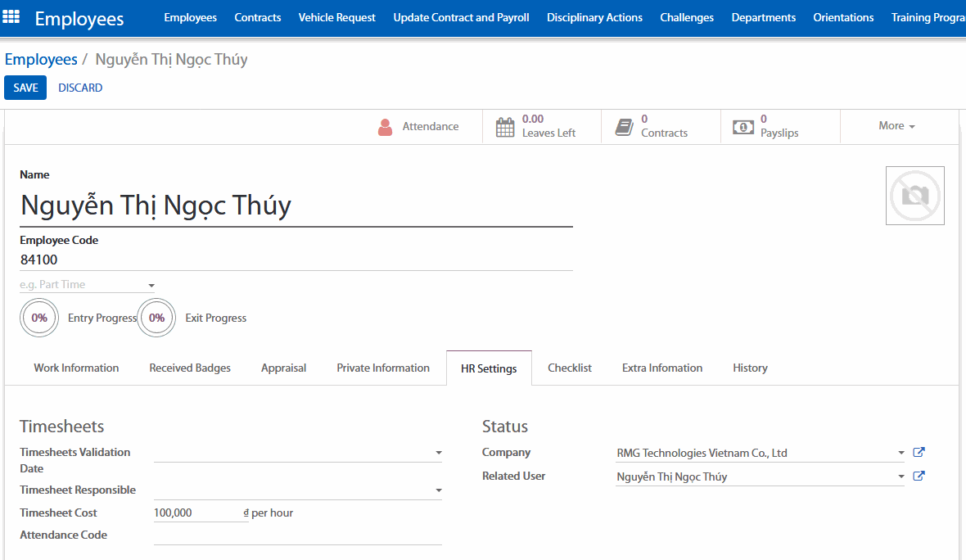Go back via Employees breadcrumb link

click(x=41, y=60)
